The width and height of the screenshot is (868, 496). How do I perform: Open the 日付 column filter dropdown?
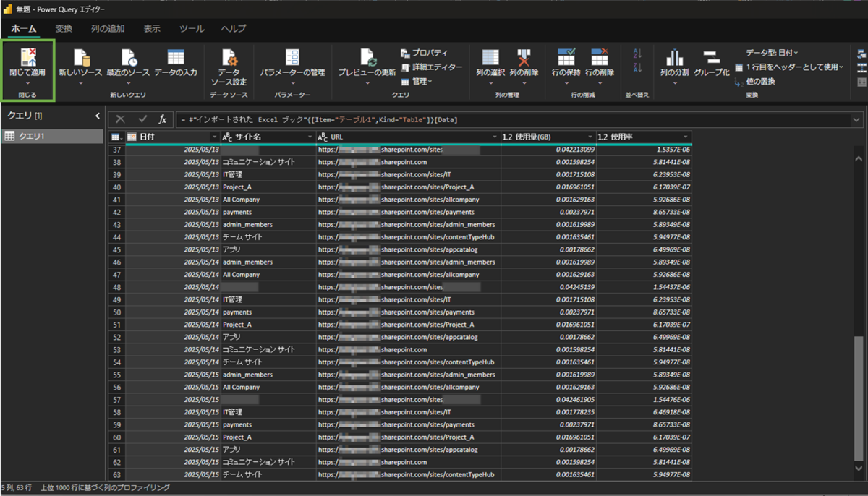click(x=214, y=137)
